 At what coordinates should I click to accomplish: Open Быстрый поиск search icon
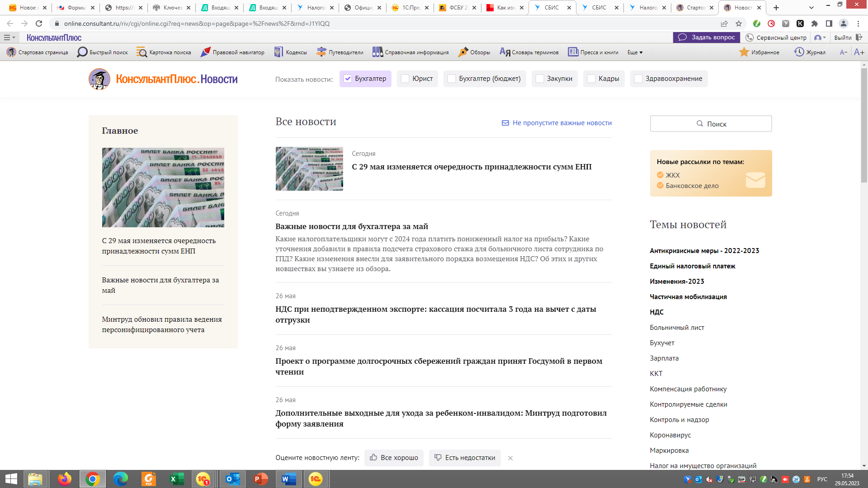point(82,52)
